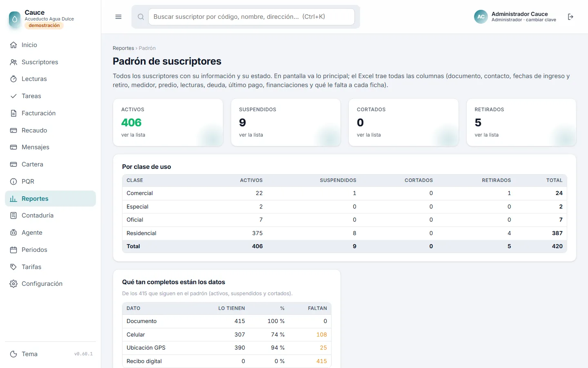Click the PQR info icon
The width and height of the screenshot is (588, 368).
click(13, 182)
